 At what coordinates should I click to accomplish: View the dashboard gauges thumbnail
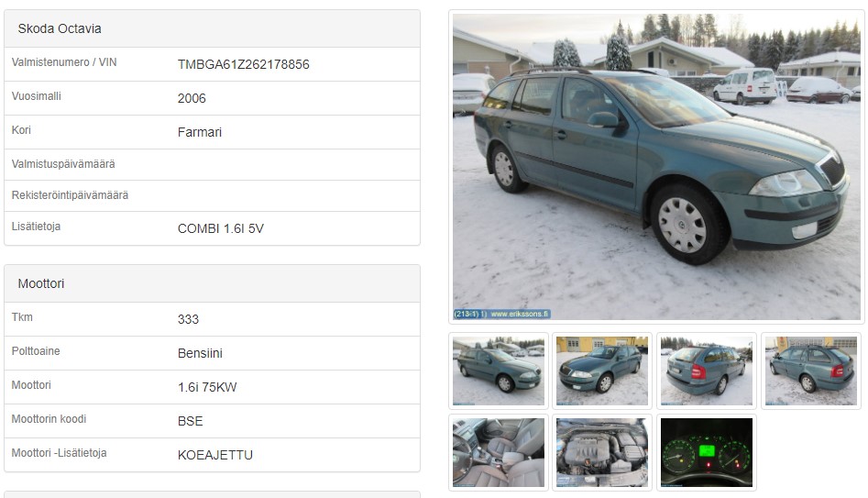707,452
